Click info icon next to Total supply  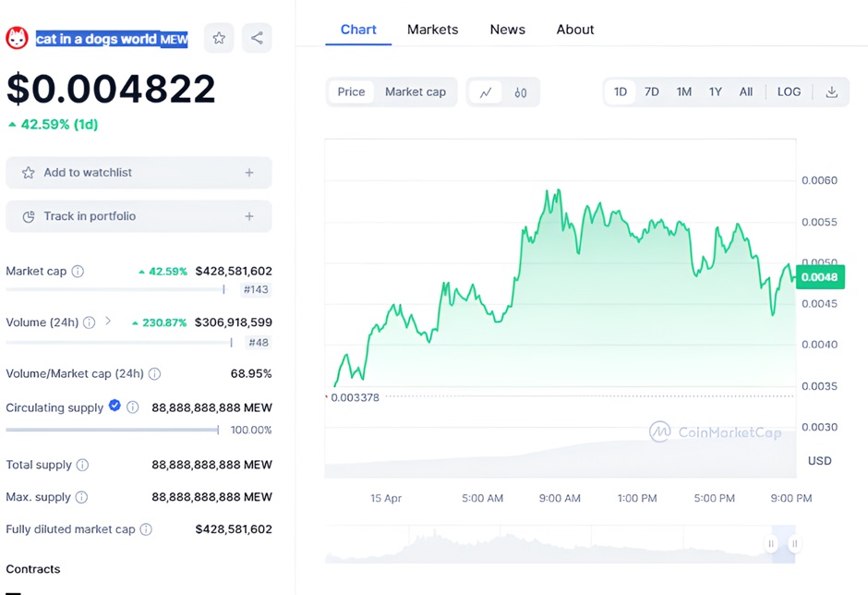(83, 466)
